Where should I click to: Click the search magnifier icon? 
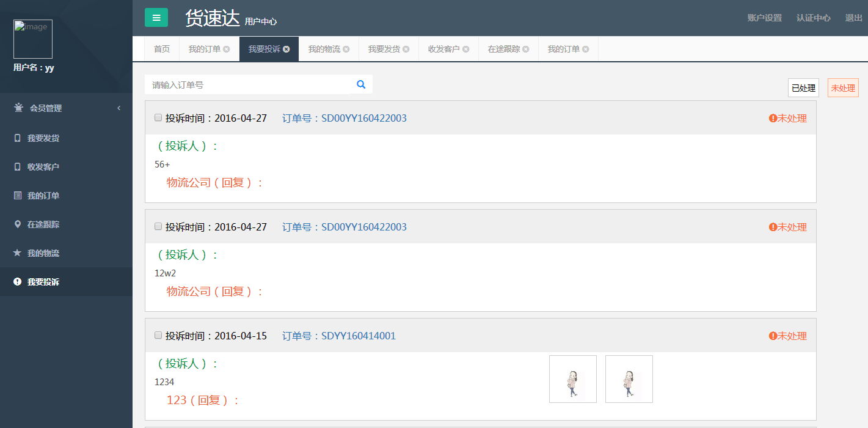point(361,84)
